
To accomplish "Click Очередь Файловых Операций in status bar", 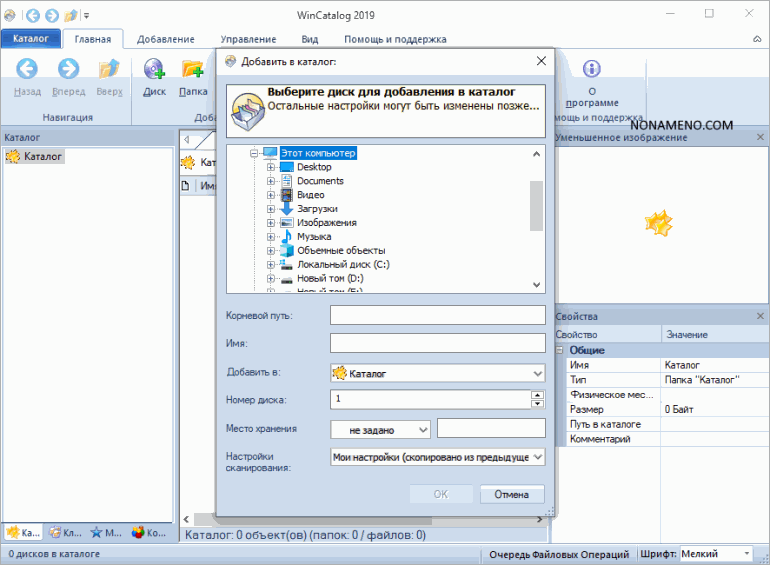I will tap(559, 554).
